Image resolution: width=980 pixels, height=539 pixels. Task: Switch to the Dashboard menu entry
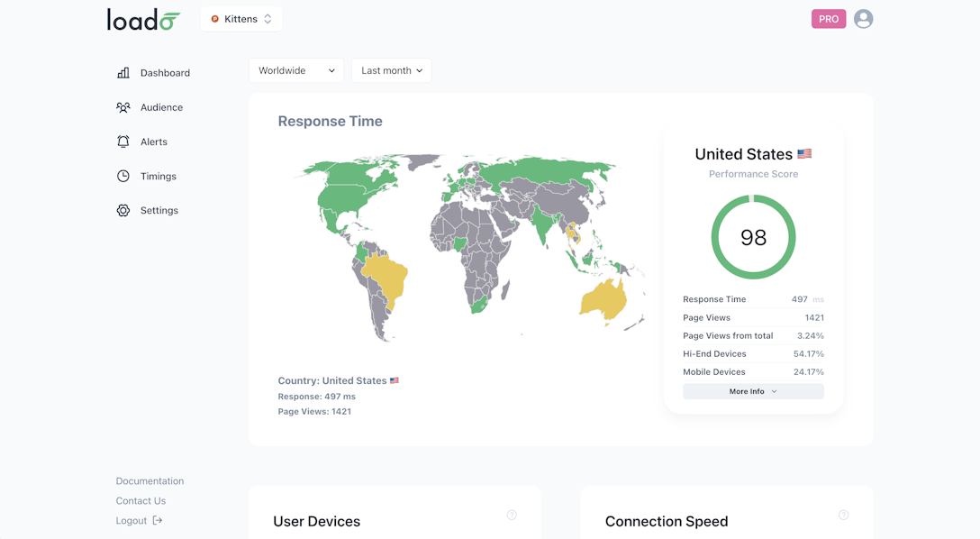(165, 72)
